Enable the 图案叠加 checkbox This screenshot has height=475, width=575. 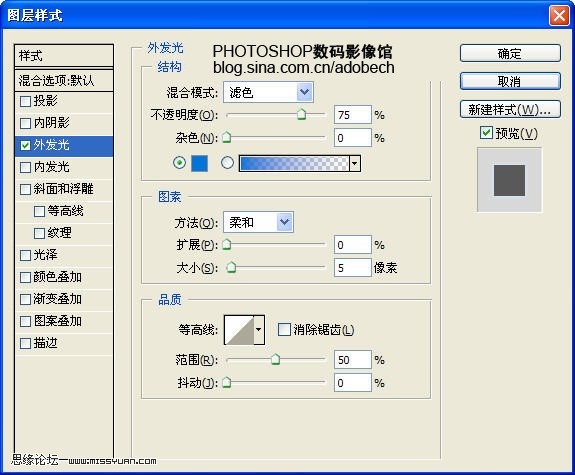25,322
